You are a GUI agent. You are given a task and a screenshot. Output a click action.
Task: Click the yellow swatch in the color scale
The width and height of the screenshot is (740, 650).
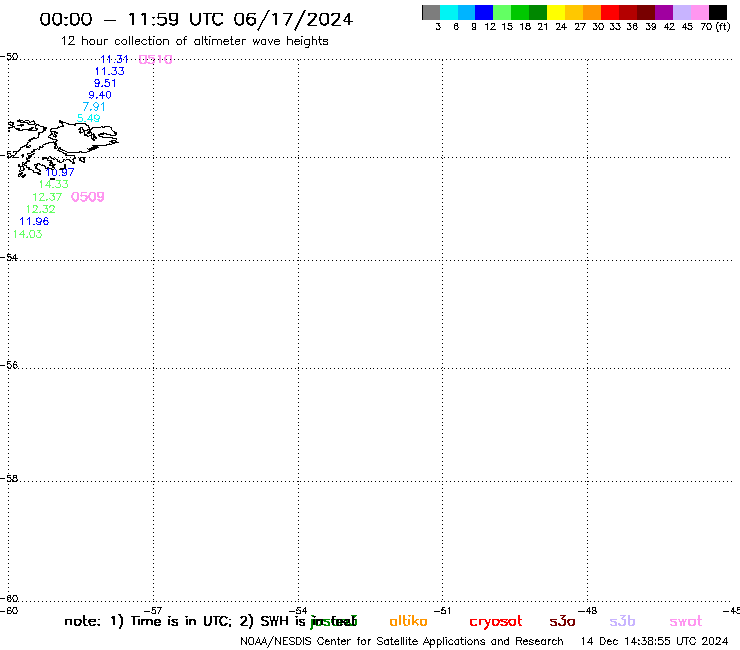(556, 12)
